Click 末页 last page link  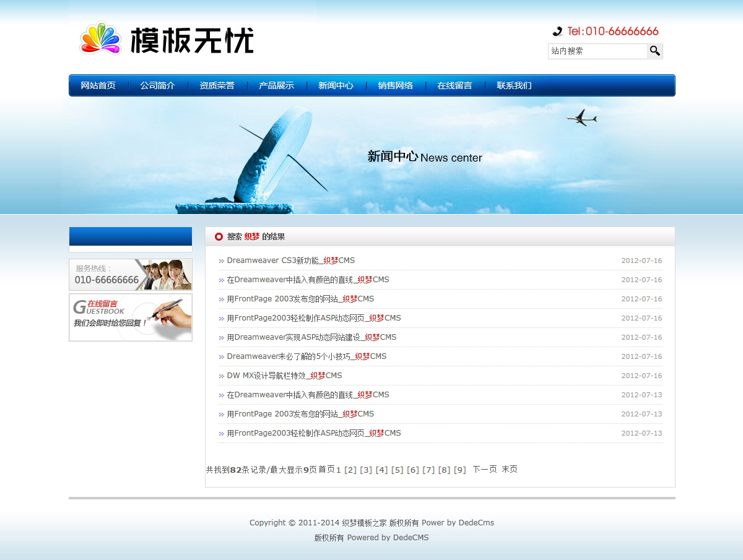510,470
